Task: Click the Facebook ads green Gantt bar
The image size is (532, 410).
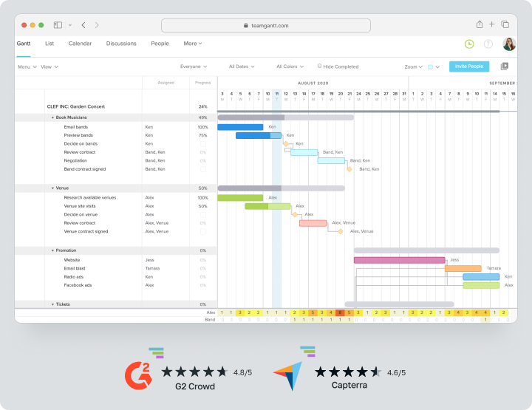Action: pos(481,286)
